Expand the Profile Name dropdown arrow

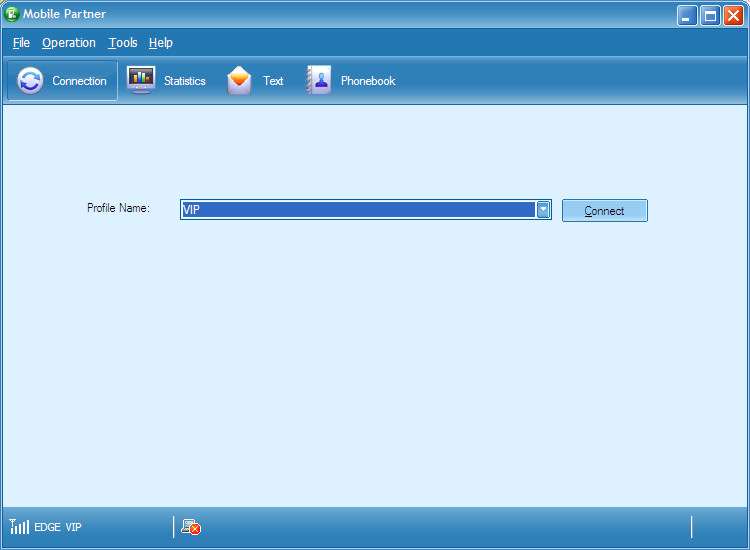(x=543, y=209)
